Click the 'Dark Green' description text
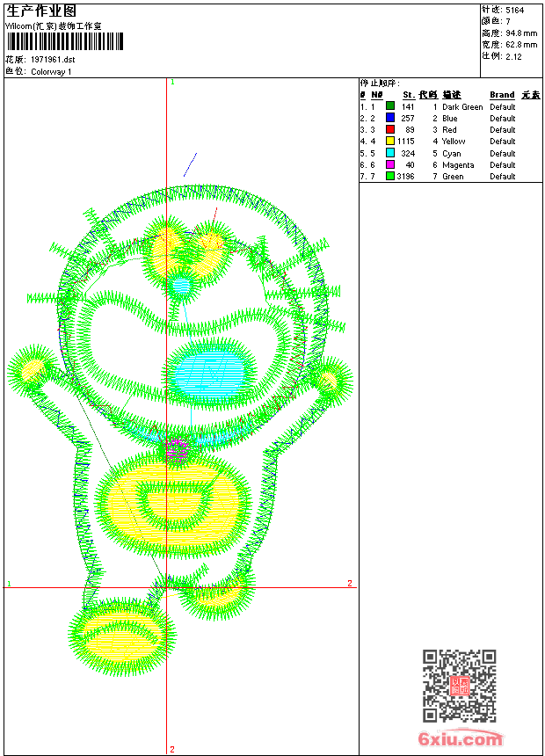The height and width of the screenshot is (756, 545). coord(462,107)
